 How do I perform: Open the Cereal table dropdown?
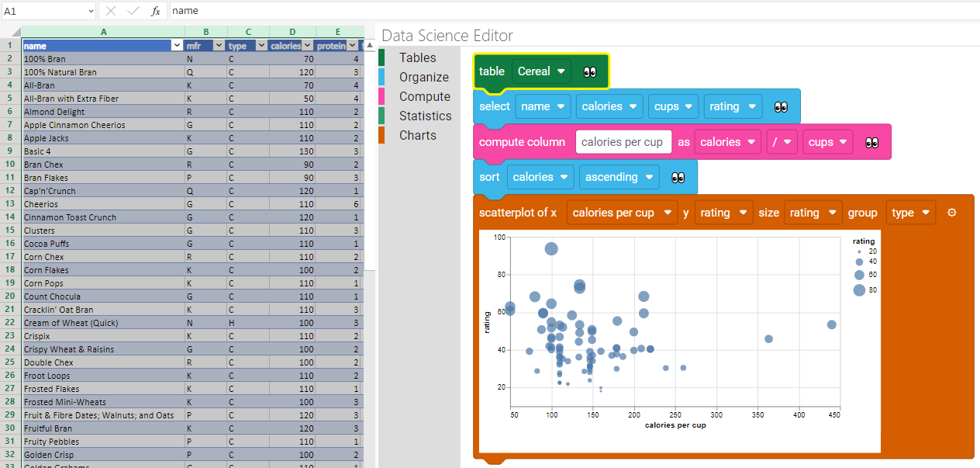pyautogui.click(x=541, y=71)
